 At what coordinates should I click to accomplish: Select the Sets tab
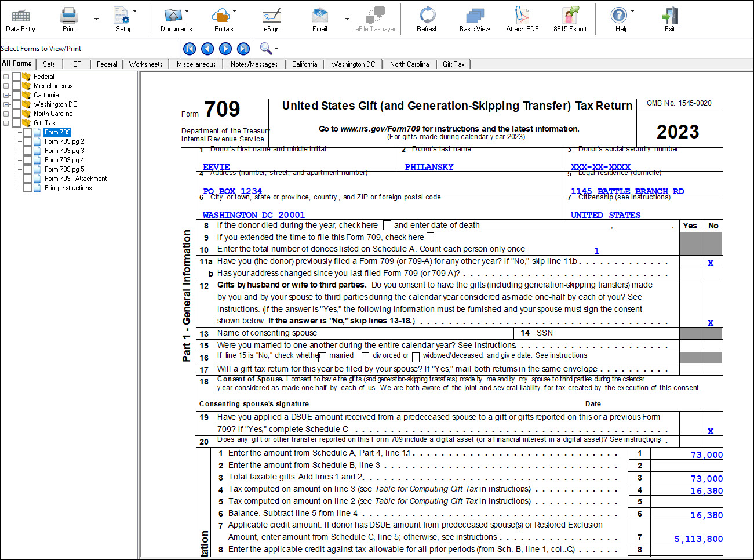(x=49, y=64)
